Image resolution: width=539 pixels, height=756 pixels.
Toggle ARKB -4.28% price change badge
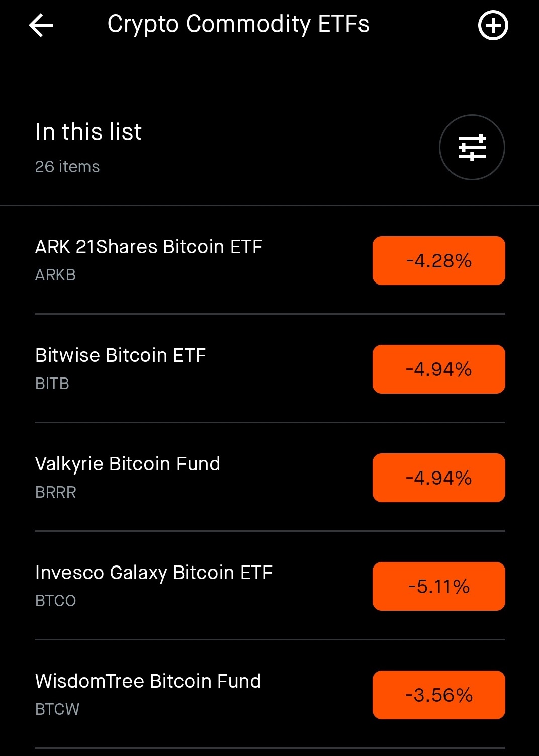[438, 261]
